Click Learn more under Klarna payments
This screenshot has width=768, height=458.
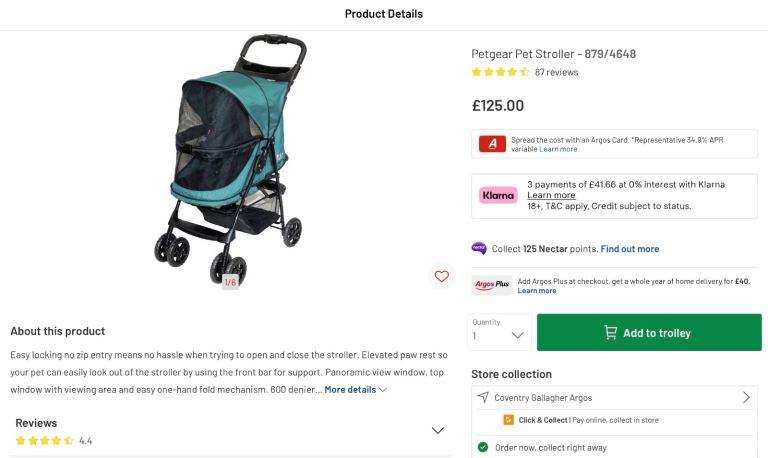tap(551, 195)
